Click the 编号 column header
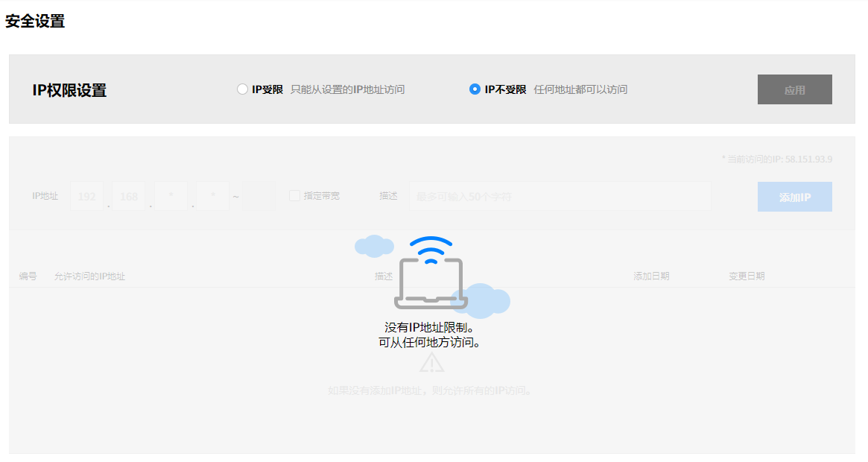 click(28, 276)
